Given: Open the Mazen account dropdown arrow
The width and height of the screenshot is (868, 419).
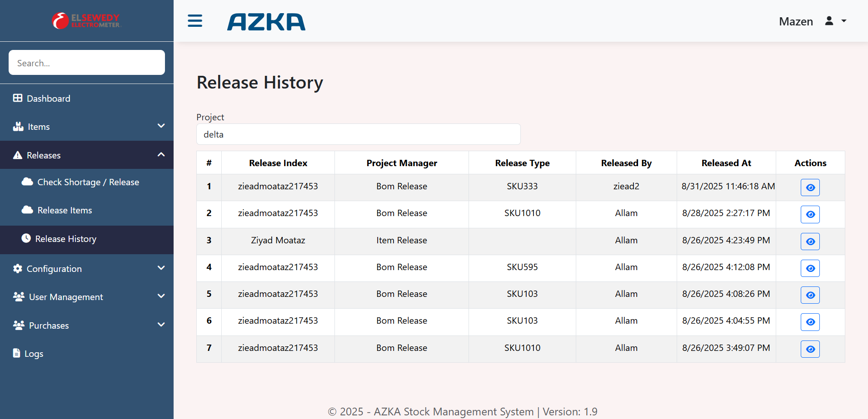Looking at the screenshot, I should click(x=844, y=21).
